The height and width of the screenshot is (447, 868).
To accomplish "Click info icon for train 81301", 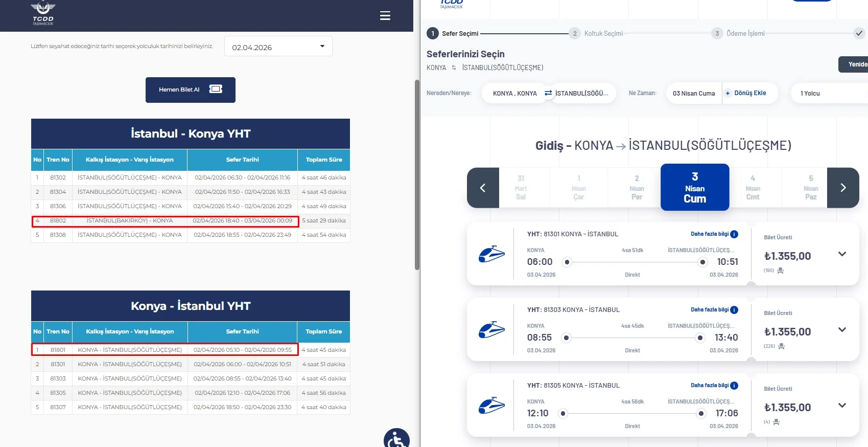I will (x=734, y=234).
